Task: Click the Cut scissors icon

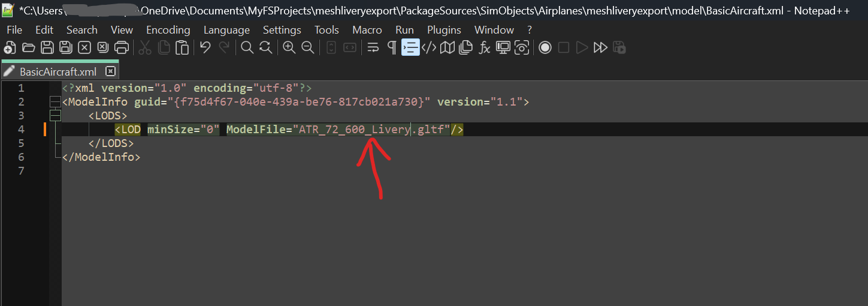Action: coord(145,48)
